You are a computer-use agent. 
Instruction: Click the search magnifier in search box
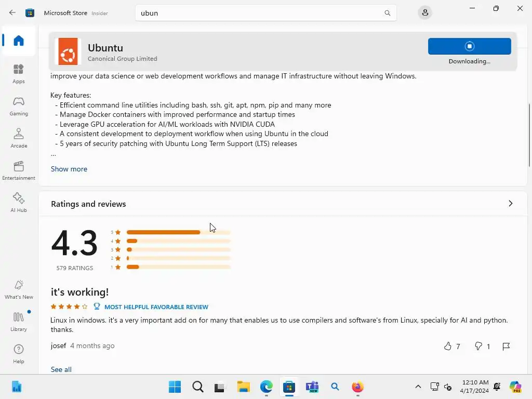(387, 13)
